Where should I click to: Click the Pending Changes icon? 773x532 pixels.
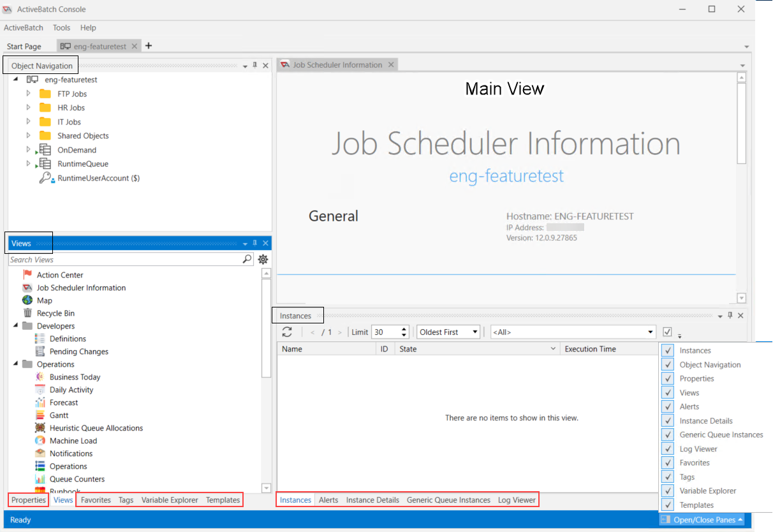(40, 351)
